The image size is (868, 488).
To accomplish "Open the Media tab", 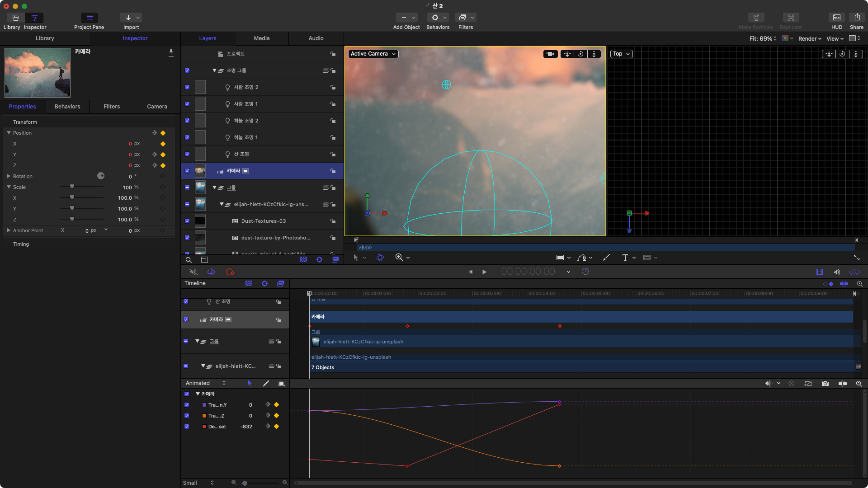I will click(261, 38).
